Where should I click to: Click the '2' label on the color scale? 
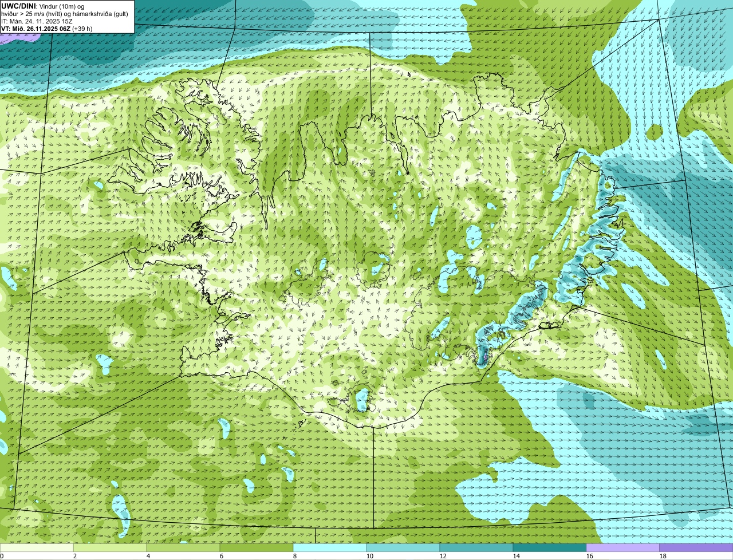click(x=75, y=556)
